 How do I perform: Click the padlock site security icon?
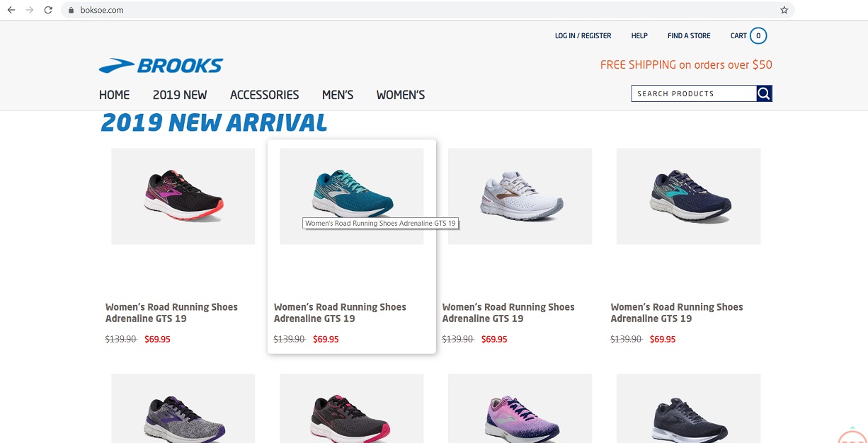click(72, 11)
